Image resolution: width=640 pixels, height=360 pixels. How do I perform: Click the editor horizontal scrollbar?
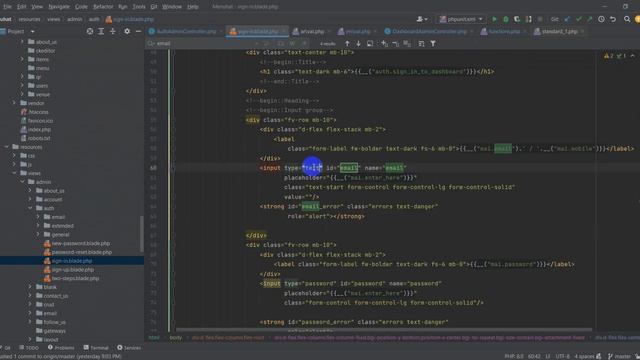[384, 330]
